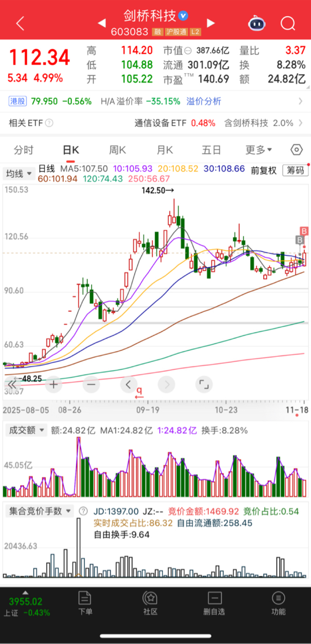Tap the help icon beside 集合竞价手数

[x=83, y=511]
